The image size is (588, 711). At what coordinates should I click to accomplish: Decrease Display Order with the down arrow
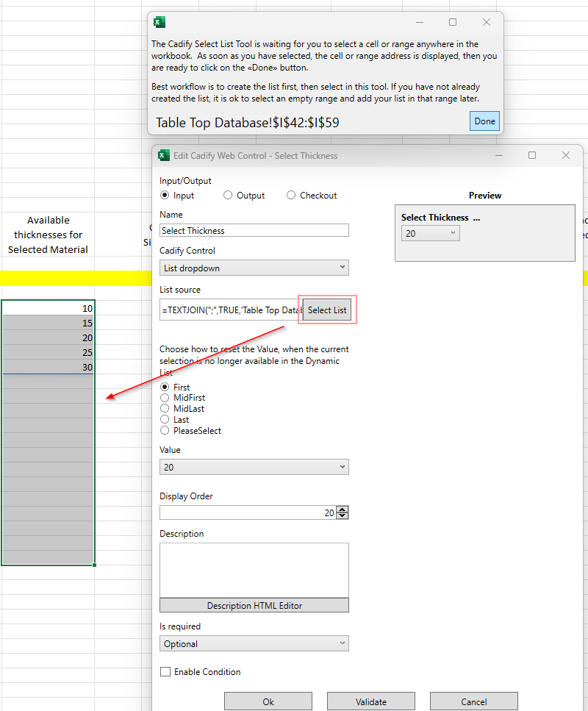pyautogui.click(x=343, y=515)
